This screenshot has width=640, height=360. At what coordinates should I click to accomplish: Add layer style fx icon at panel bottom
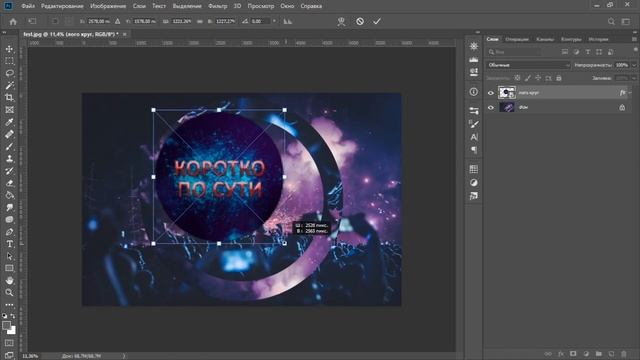coord(561,353)
